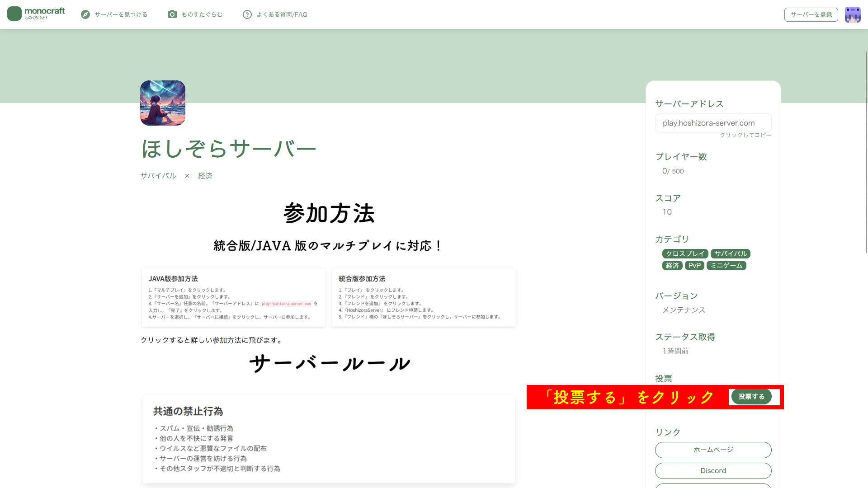Image resolution: width=868 pixels, height=488 pixels.
Task: Select the クロスプレイ category tag
Action: click(685, 254)
